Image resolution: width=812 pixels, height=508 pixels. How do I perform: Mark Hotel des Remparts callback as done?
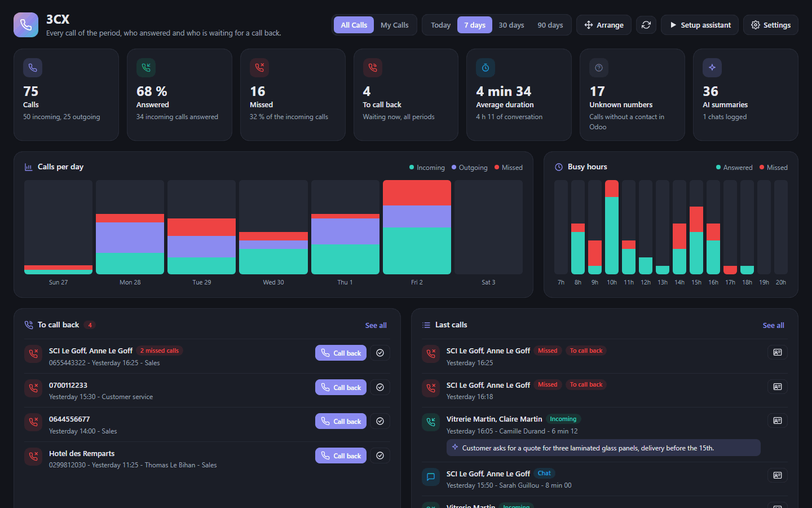pos(380,456)
